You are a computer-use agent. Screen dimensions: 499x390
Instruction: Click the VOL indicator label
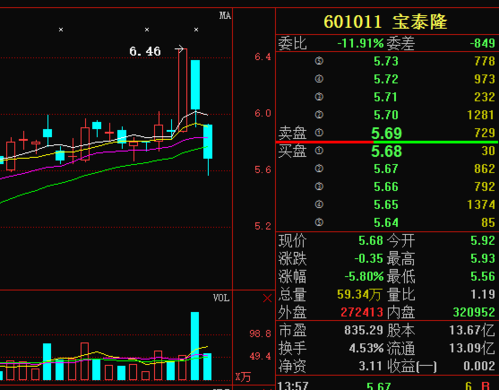pos(221,298)
